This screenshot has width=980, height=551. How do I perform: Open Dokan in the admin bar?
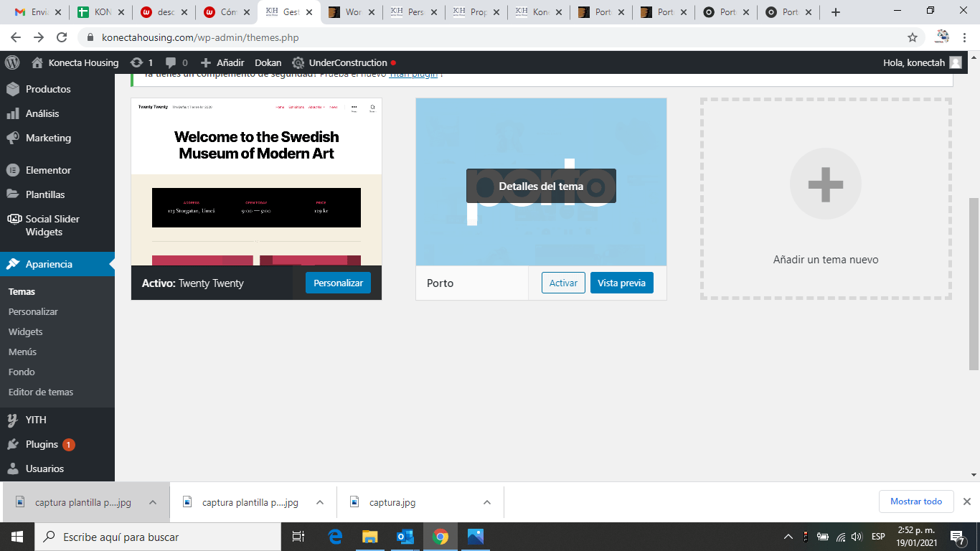coord(268,62)
